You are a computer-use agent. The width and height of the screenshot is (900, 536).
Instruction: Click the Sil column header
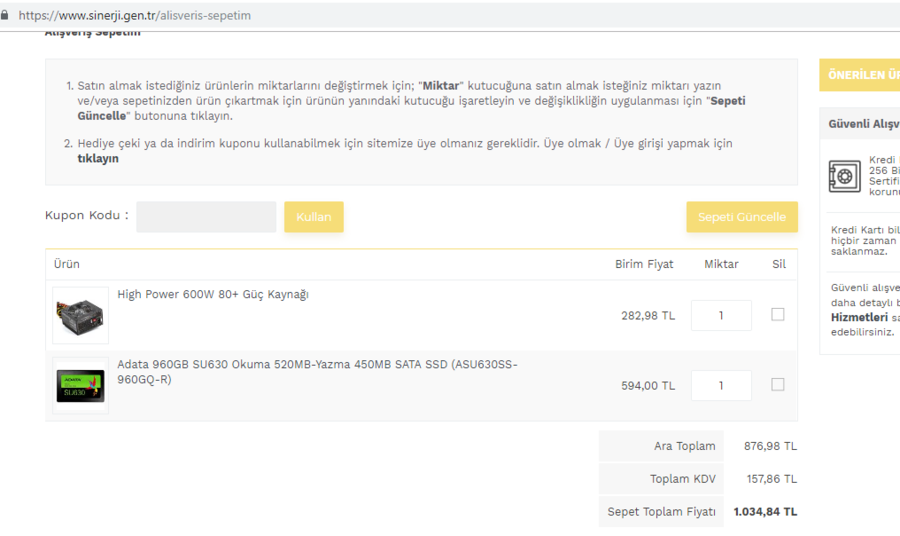(x=779, y=264)
